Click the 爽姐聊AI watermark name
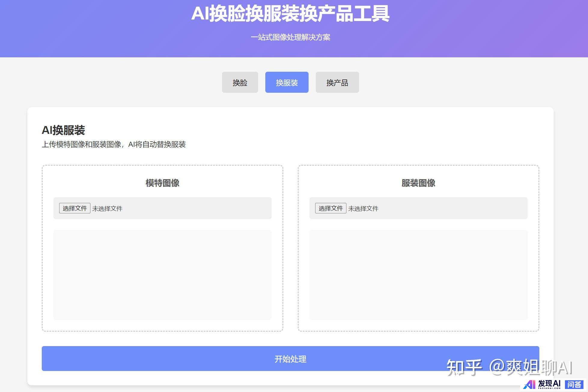Image resolution: width=588 pixels, height=392 pixels. tap(539, 367)
